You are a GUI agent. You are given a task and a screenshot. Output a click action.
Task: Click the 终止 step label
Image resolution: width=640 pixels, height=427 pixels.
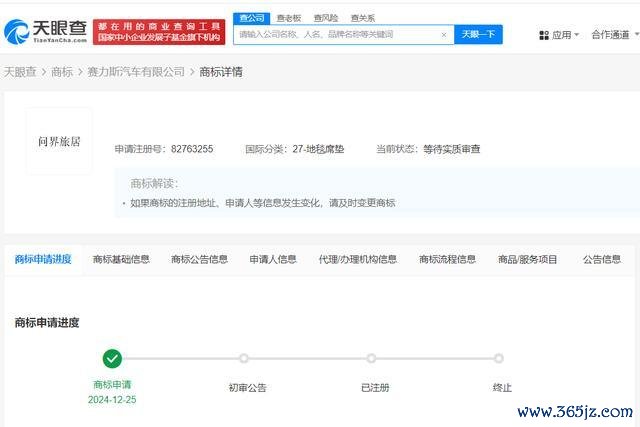[x=502, y=387]
